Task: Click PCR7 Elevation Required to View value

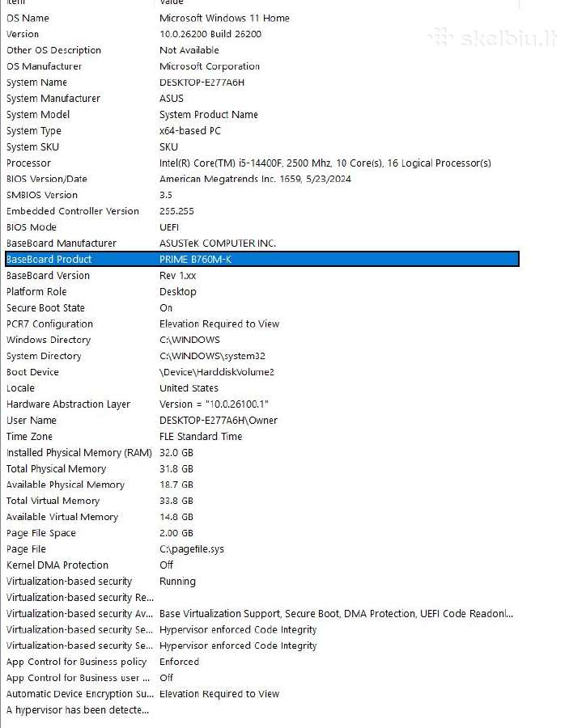Action: tap(219, 324)
